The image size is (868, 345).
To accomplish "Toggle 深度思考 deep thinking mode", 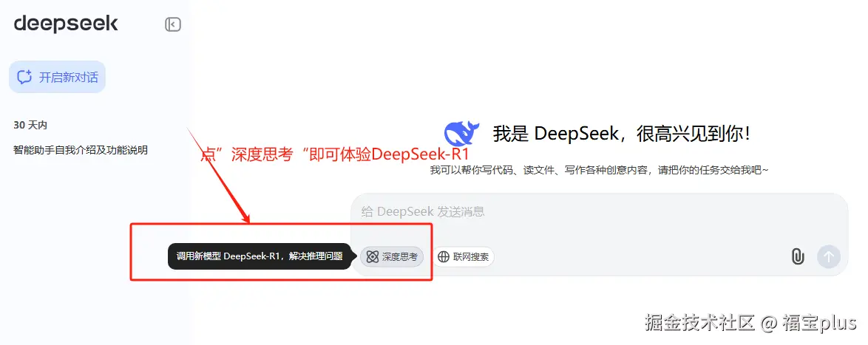I will (x=392, y=256).
